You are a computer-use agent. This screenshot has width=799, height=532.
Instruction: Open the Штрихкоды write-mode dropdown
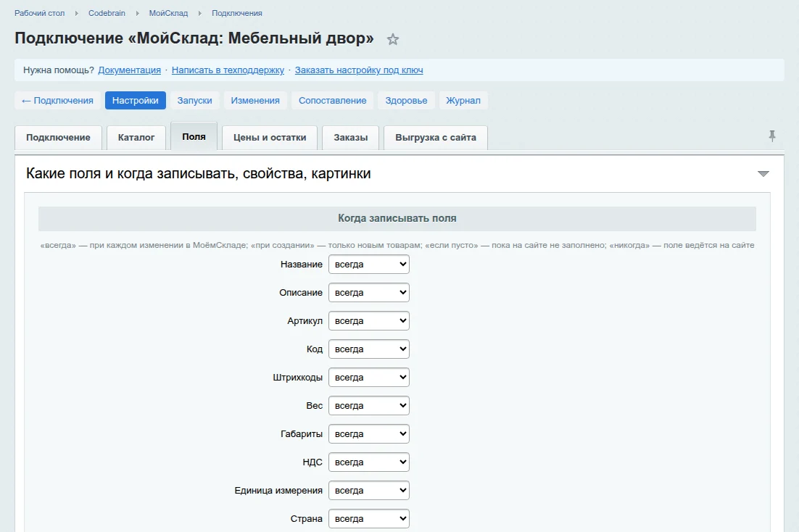point(369,378)
